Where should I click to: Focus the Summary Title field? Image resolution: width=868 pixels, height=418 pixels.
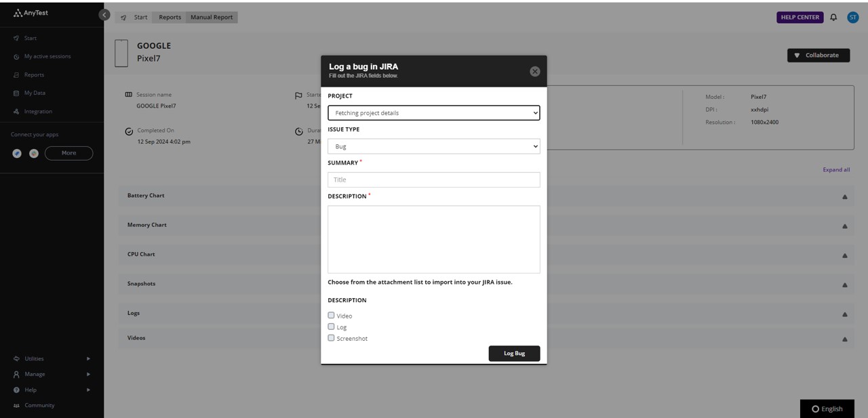click(x=434, y=180)
